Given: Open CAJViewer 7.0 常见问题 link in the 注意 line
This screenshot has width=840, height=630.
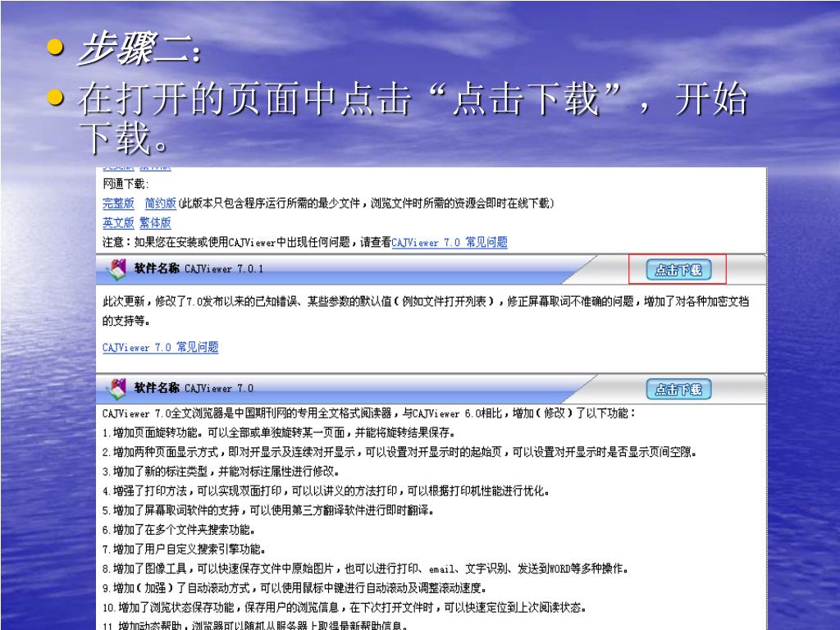Looking at the screenshot, I should click(450, 242).
